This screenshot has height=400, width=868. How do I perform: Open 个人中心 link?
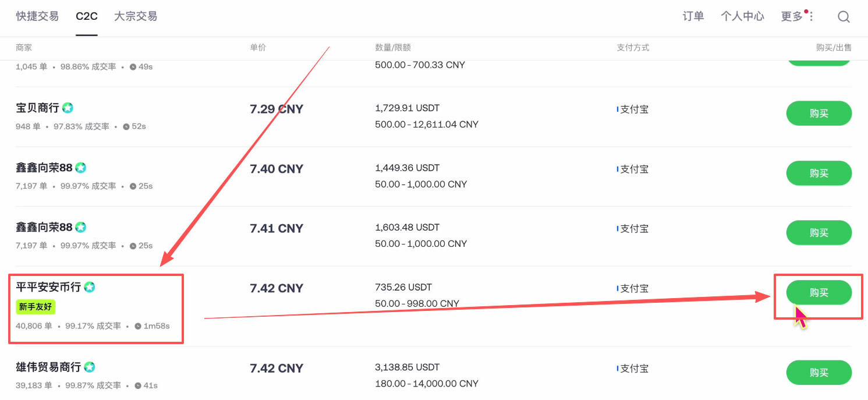point(742,16)
